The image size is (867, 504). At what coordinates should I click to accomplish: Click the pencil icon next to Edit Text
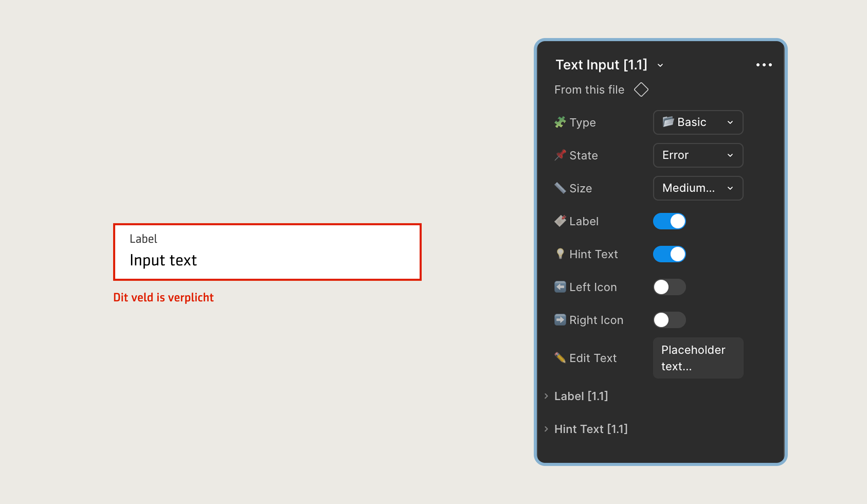(561, 358)
